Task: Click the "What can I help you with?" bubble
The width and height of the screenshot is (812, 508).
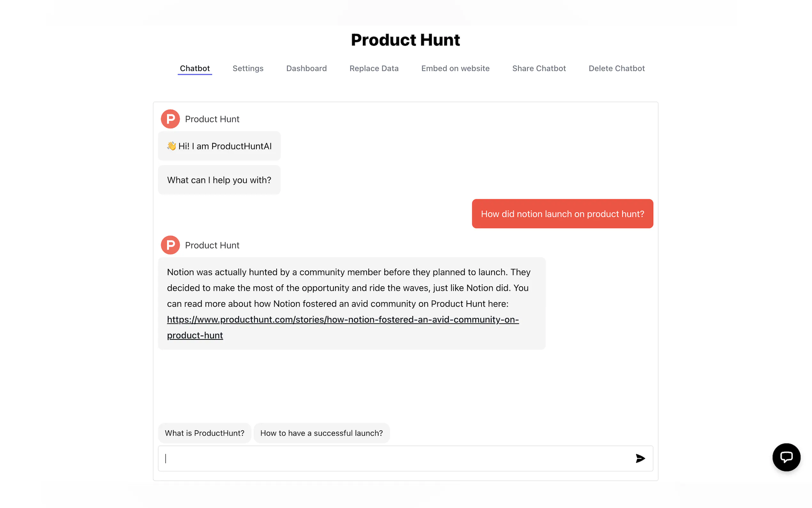Action: [x=219, y=180]
